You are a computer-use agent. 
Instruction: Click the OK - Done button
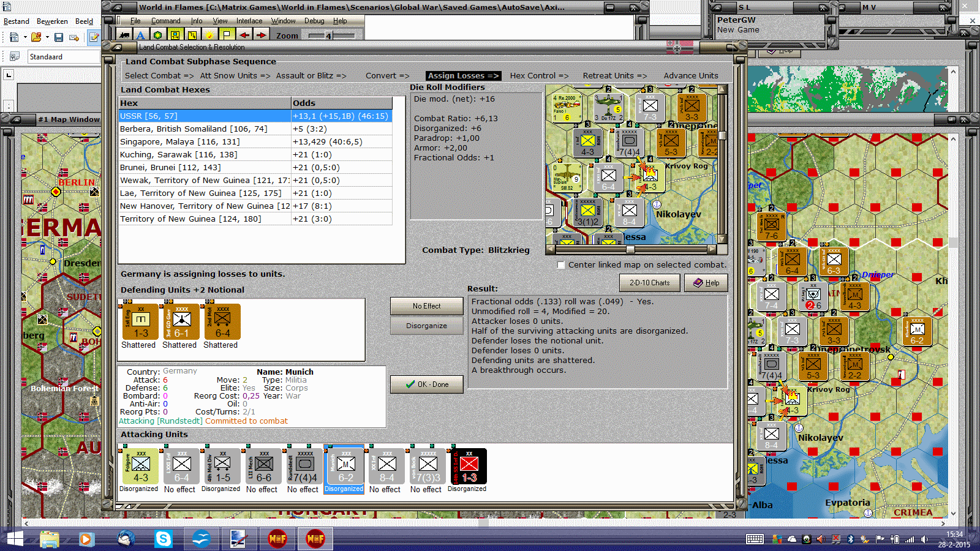point(426,384)
